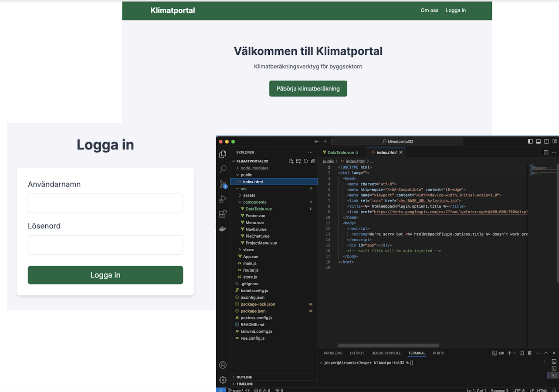This screenshot has width=559, height=392.
Task: Open the PORTS panel tab
Action: click(x=439, y=353)
